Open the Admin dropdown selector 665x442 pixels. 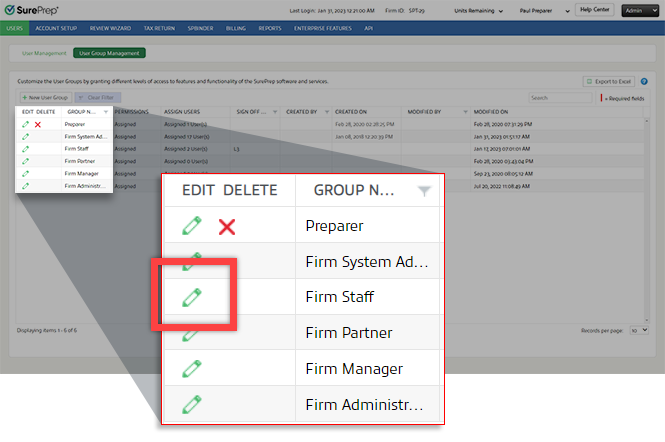[640, 11]
